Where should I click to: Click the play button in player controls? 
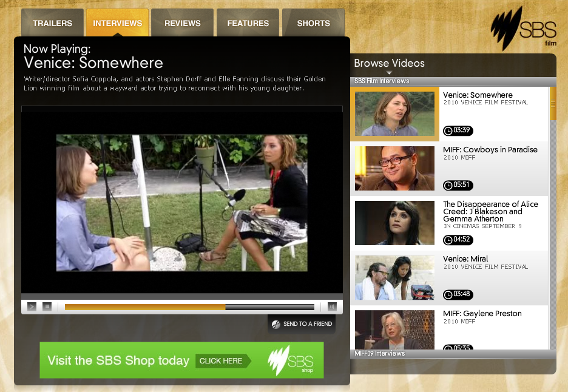coord(32,306)
